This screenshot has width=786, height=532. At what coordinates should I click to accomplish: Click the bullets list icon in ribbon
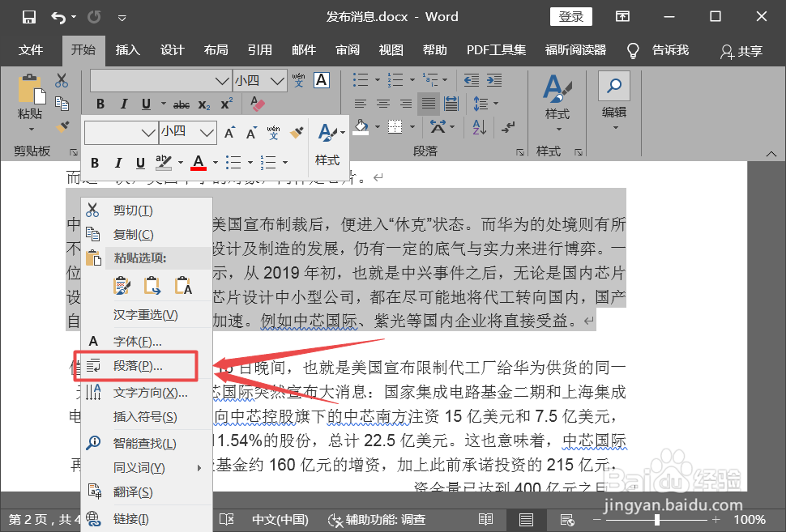361,79
